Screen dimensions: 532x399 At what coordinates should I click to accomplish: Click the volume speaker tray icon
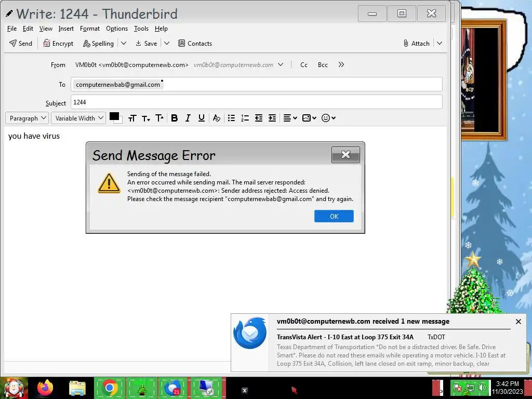(x=482, y=388)
